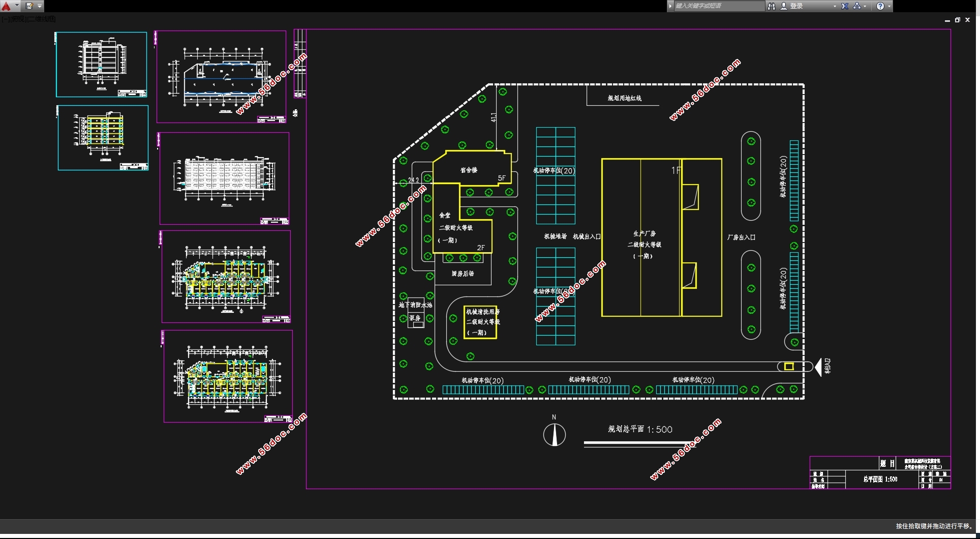Viewport: 980px width, 539px height.
Task: Expand the Stay Connected dropdown arrow
Action: point(865,6)
